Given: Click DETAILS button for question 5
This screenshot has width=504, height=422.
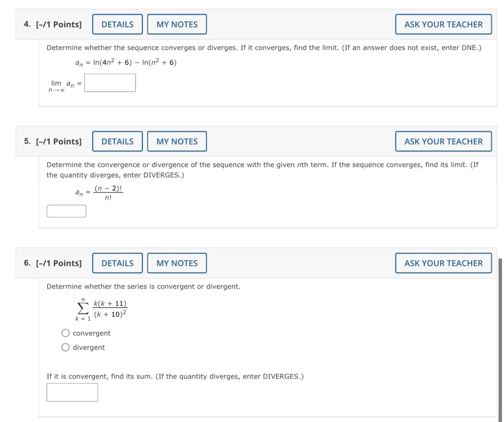Looking at the screenshot, I should point(117,141).
